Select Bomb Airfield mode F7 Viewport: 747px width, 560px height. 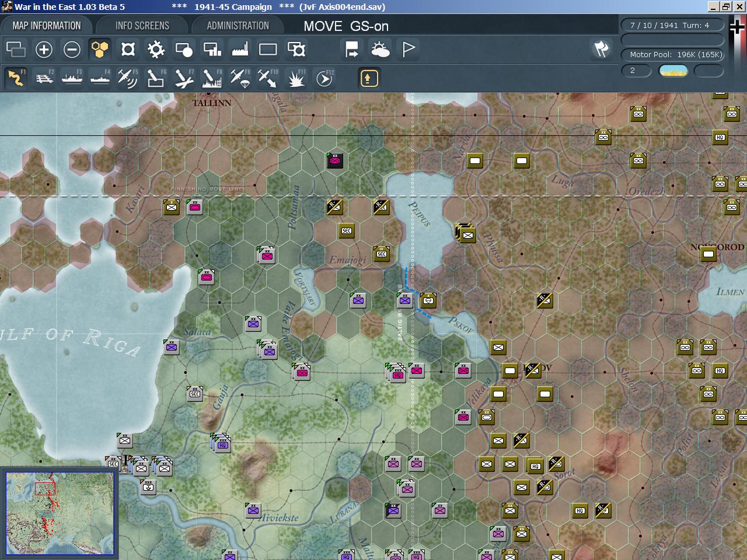point(184,78)
